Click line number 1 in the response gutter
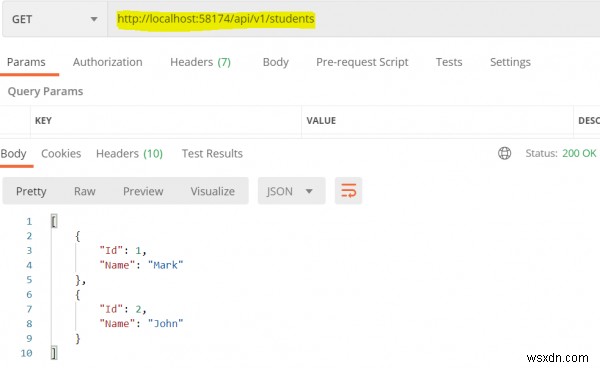This screenshot has width=600, height=368. 29,221
